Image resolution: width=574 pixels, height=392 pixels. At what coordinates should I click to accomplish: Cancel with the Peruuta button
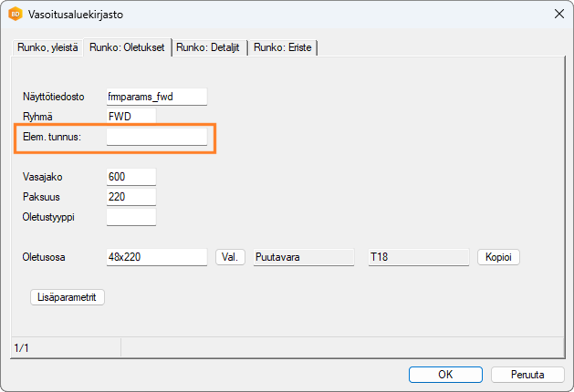click(x=527, y=375)
